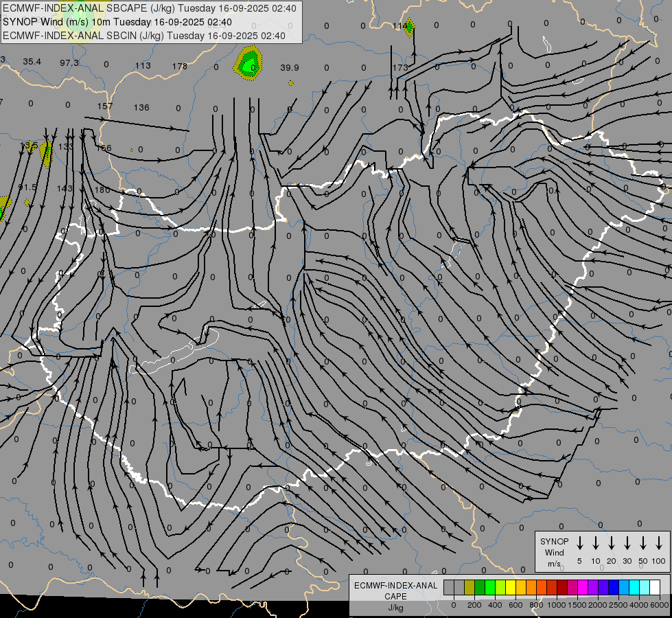Click the 35.4 value on the map

coord(32,62)
